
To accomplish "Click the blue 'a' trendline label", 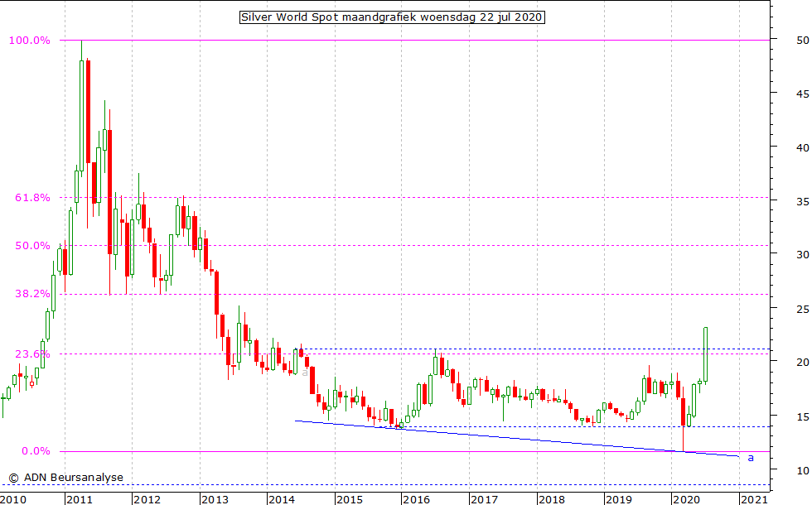I will coord(751,458).
